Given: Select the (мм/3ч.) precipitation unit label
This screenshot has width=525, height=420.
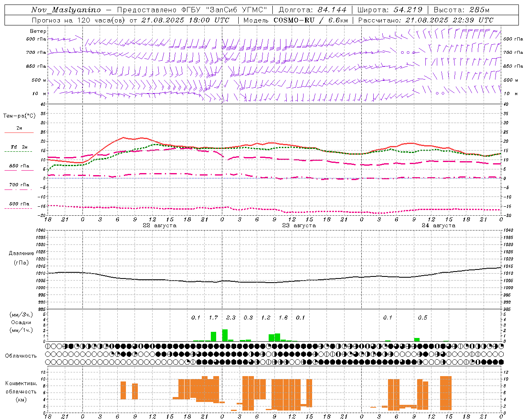Looking at the screenshot, I should pyautogui.click(x=21, y=315).
